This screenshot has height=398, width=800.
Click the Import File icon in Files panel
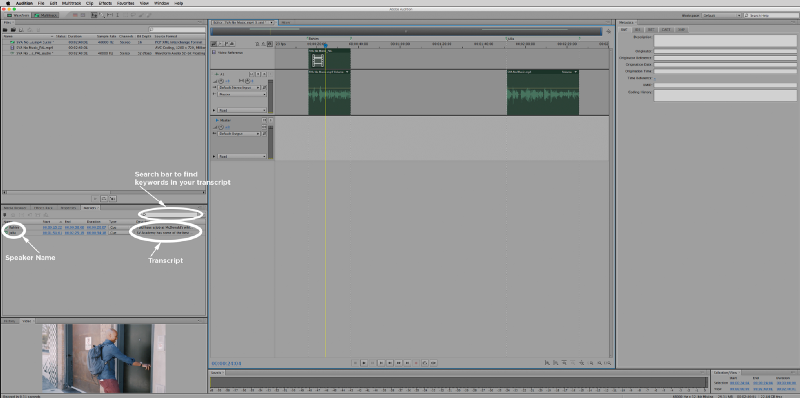pyautogui.click(x=13, y=30)
